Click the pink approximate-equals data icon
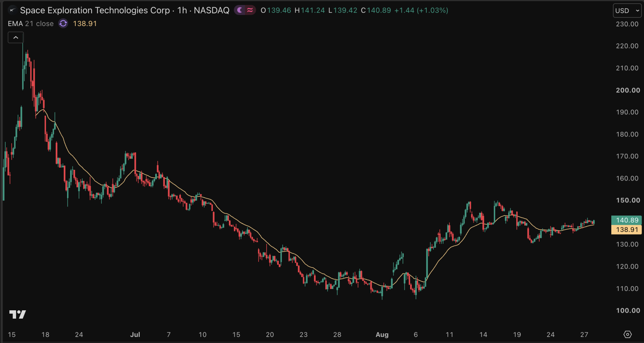Image resolution: width=644 pixels, height=343 pixels. (250, 10)
